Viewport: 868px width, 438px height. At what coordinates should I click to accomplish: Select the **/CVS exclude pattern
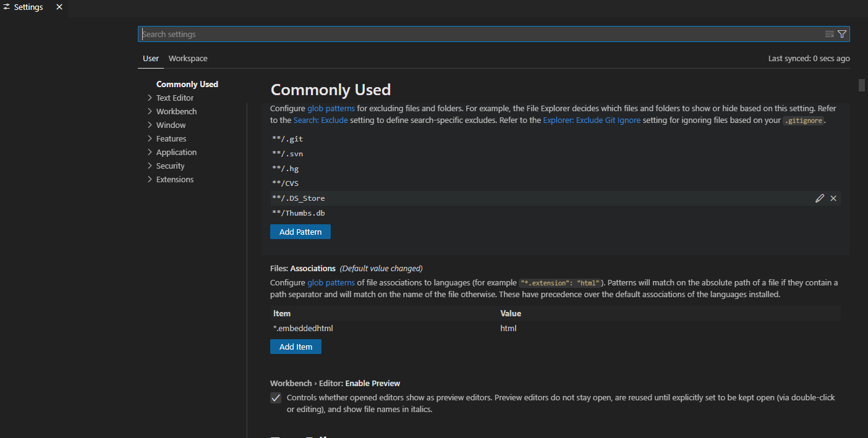pyautogui.click(x=285, y=183)
